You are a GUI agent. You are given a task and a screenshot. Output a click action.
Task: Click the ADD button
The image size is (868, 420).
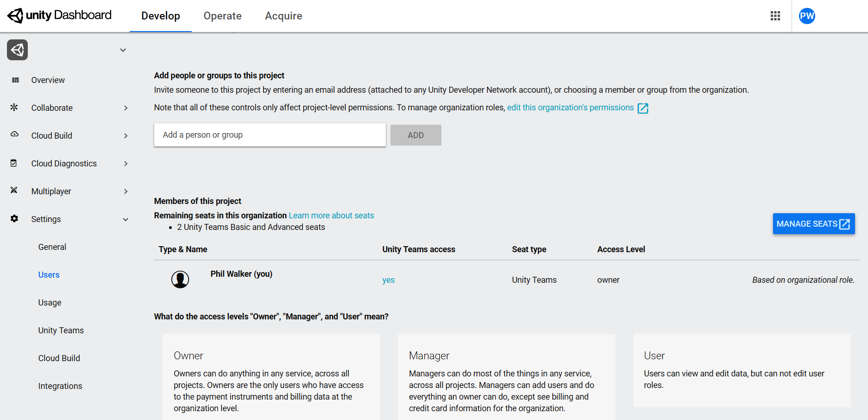point(415,135)
